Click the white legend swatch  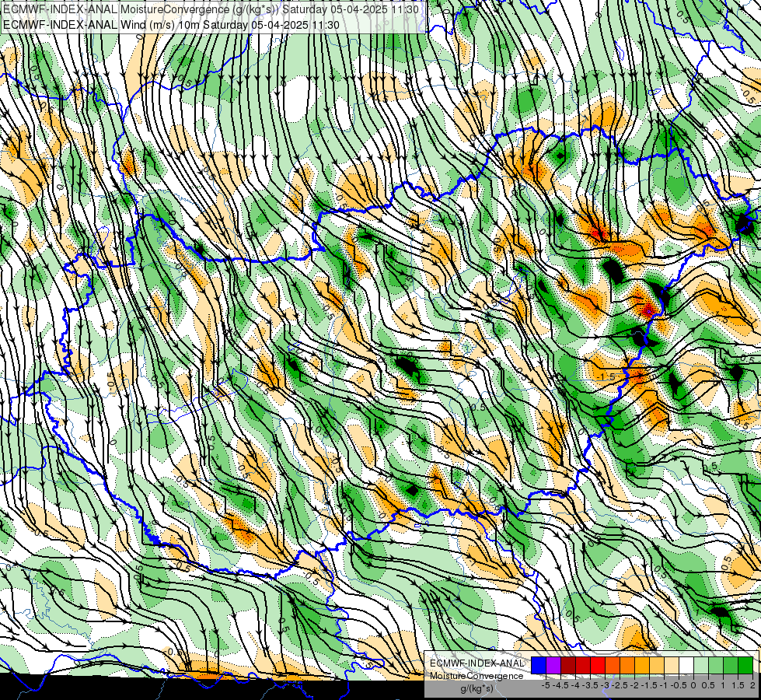click(x=686, y=665)
